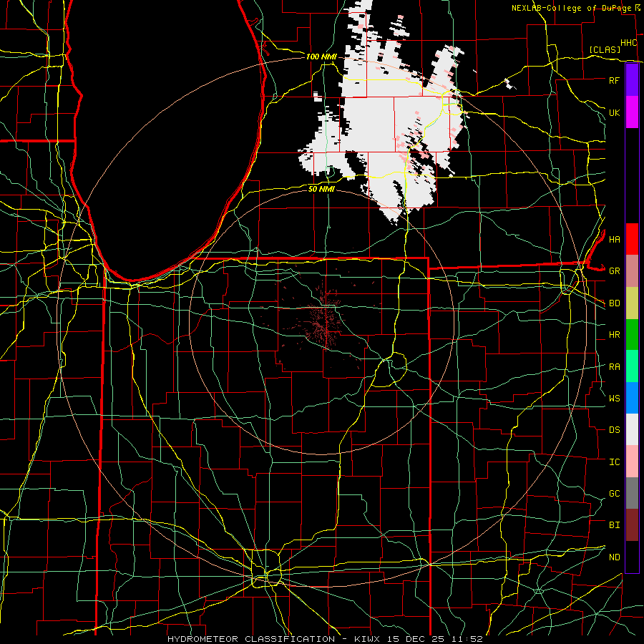Click the 'HA' legend label
The image size is (644, 644).
[x=614, y=240]
